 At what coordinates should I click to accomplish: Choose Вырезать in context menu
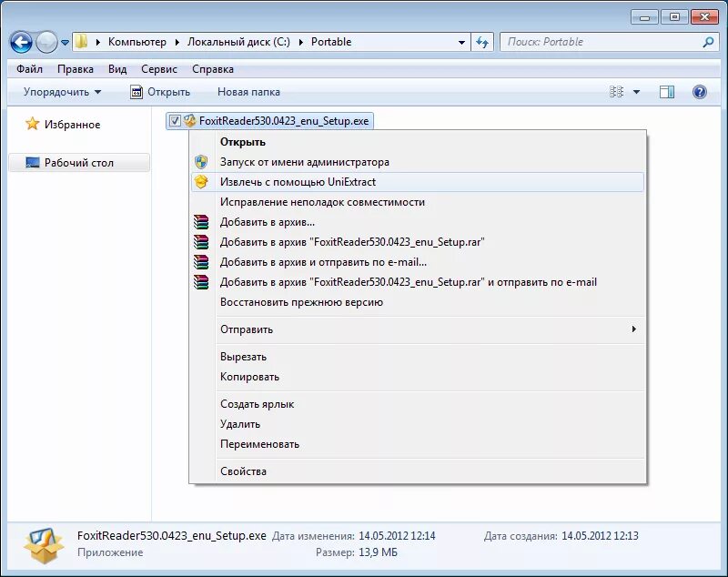click(x=418, y=357)
